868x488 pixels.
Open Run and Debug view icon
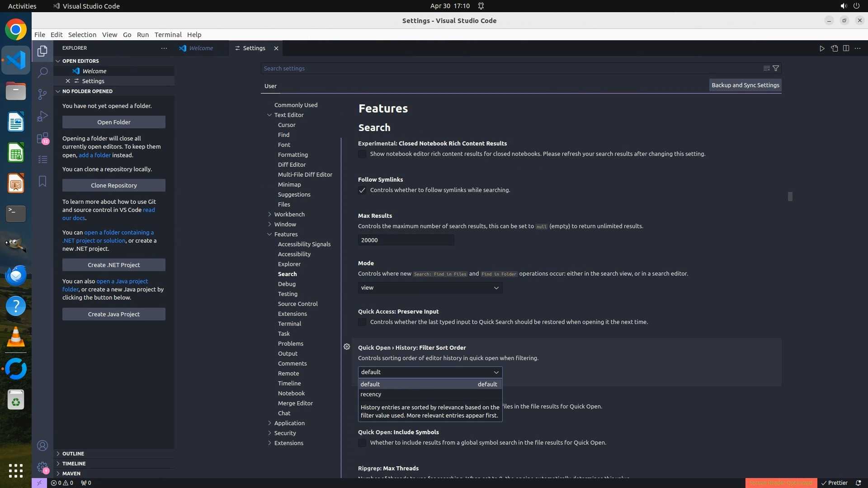point(42,116)
